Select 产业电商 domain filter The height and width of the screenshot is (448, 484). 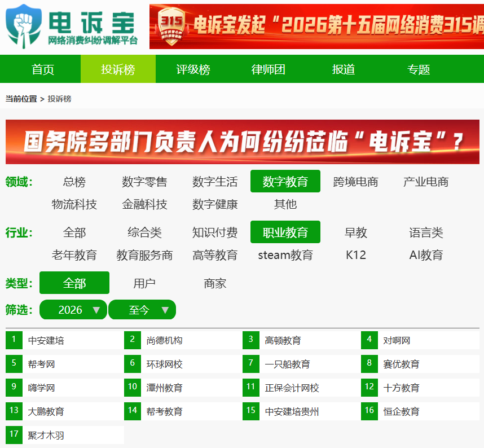click(426, 182)
